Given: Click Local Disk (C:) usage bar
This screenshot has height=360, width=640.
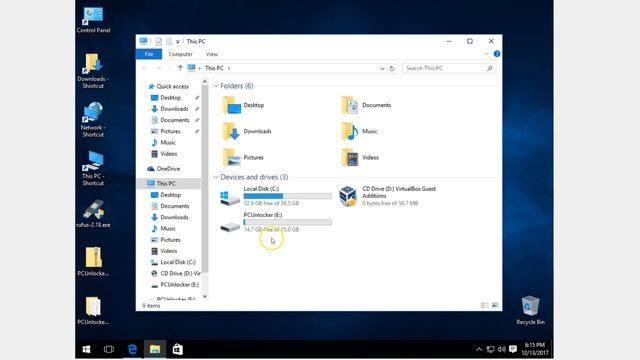Looking at the screenshot, I should pyautogui.click(x=288, y=196).
